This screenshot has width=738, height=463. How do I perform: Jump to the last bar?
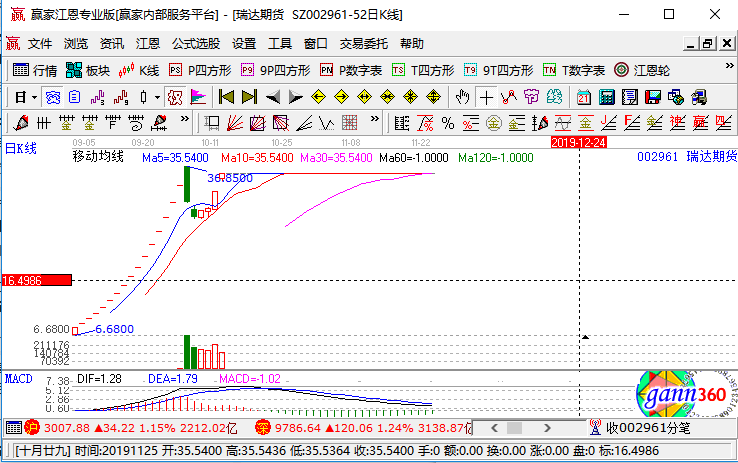249,97
